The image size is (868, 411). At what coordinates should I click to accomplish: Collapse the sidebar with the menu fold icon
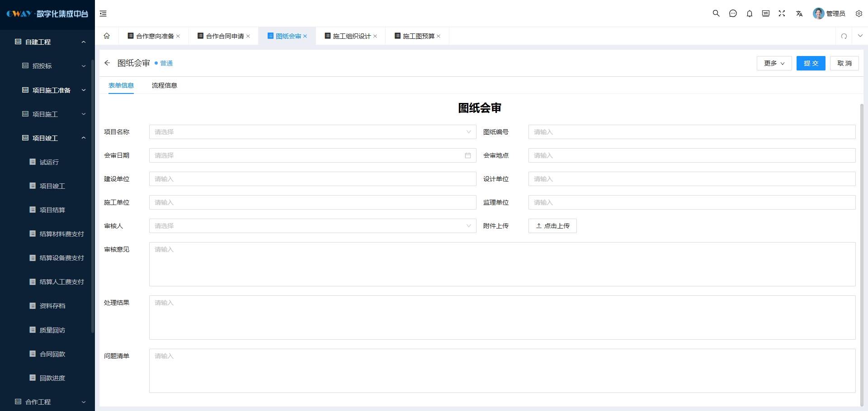coord(103,14)
